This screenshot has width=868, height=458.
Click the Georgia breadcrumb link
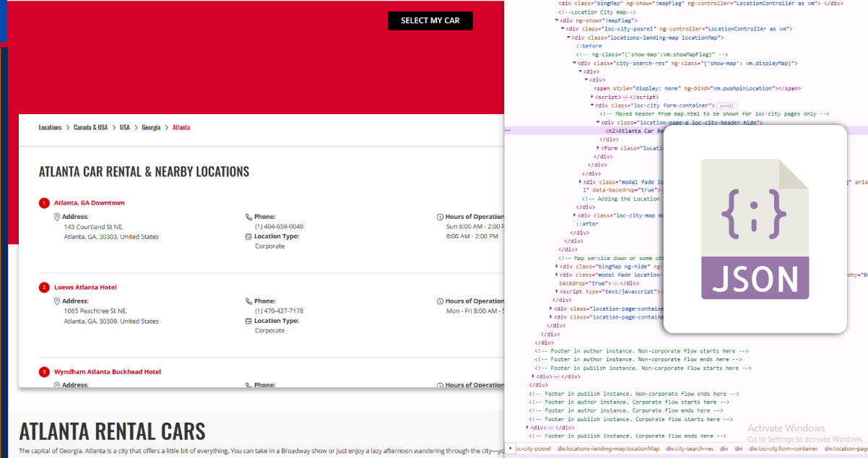[150, 127]
